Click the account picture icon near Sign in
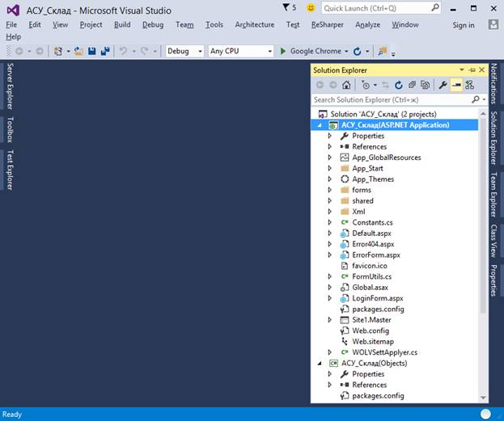504x421 pixels. click(493, 24)
